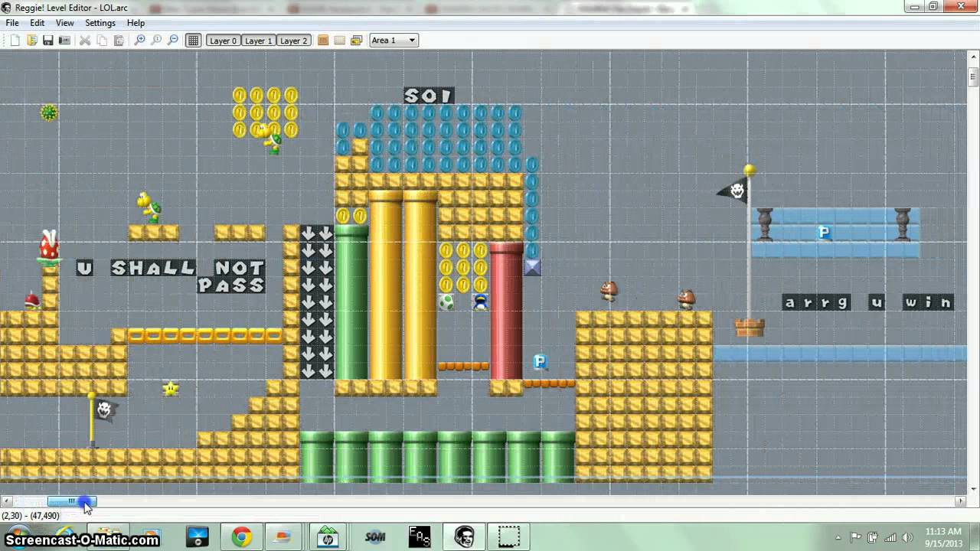
Task: Click the Paste clipboard icon
Action: (119, 41)
